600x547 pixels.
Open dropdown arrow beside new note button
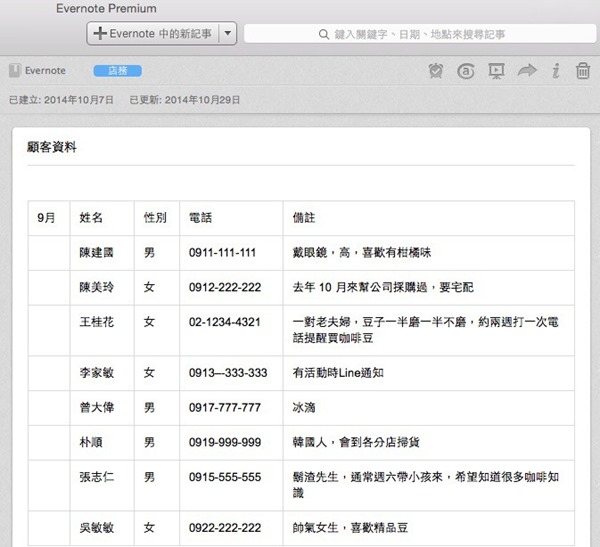[227, 33]
